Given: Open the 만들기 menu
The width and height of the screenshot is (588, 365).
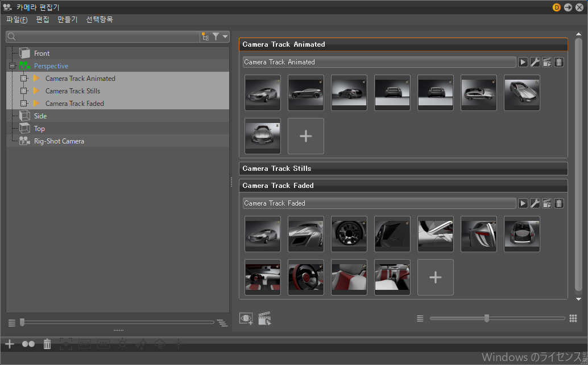Looking at the screenshot, I should pyautogui.click(x=68, y=19).
